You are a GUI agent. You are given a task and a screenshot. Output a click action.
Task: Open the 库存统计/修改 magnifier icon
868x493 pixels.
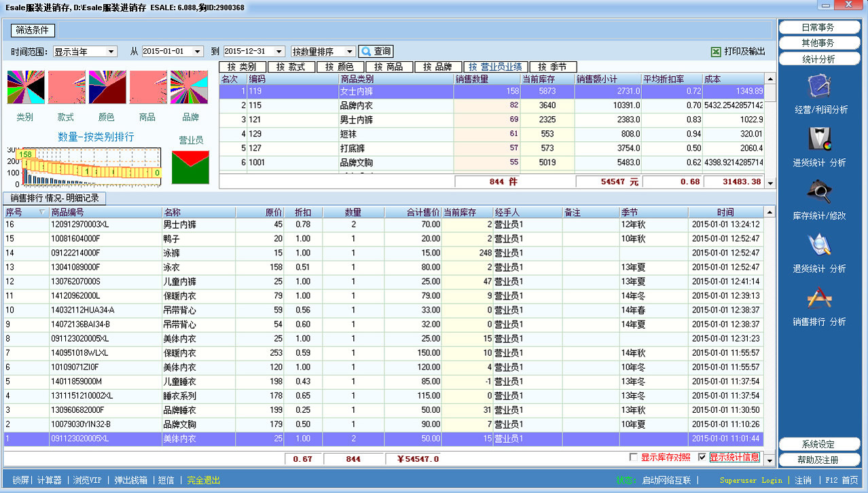pos(820,192)
